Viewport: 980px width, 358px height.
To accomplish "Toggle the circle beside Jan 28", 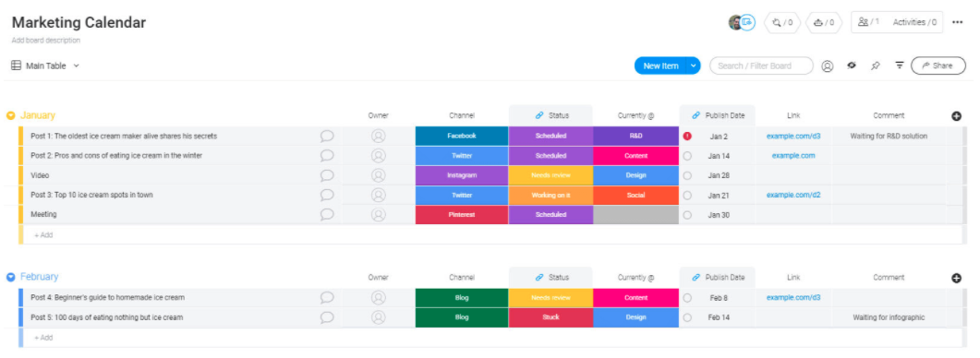I will point(687,175).
